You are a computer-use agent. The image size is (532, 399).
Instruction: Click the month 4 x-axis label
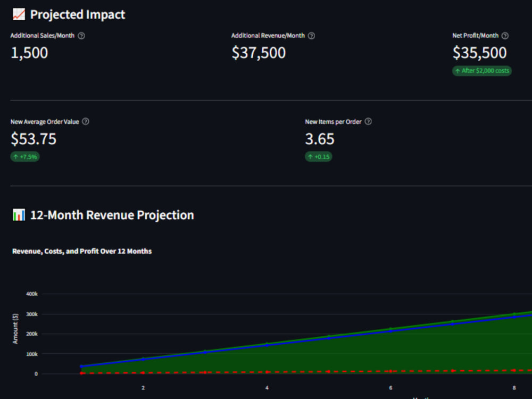pyautogui.click(x=267, y=388)
